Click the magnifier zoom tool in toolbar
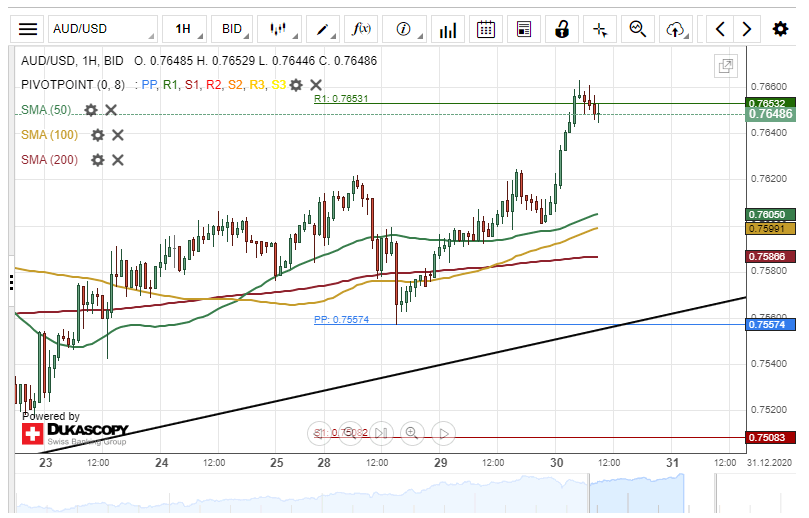Viewport: 809px width, 518px height. [637, 29]
